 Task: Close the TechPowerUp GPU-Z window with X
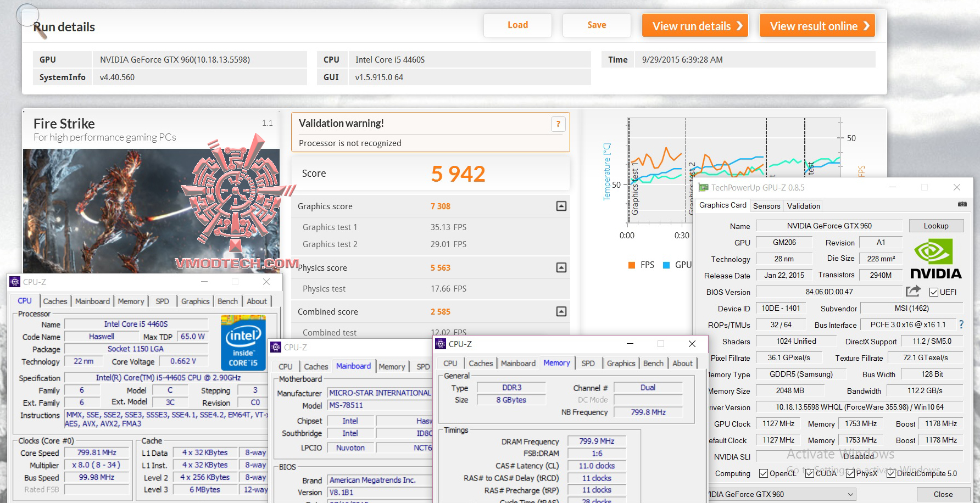[x=957, y=187]
